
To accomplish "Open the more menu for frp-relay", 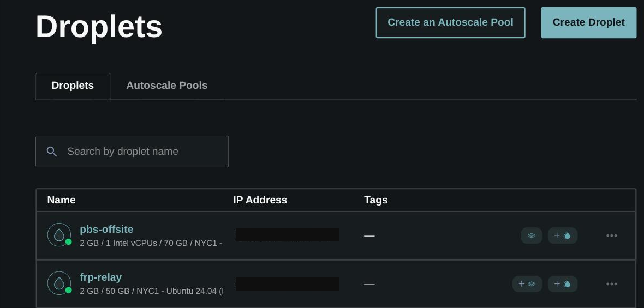I will click(x=612, y=284).
